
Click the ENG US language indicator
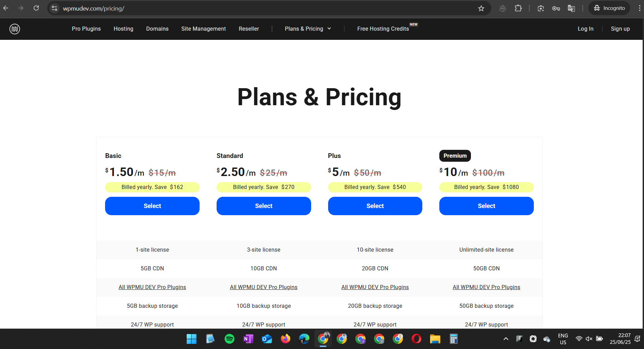(563, 339)
